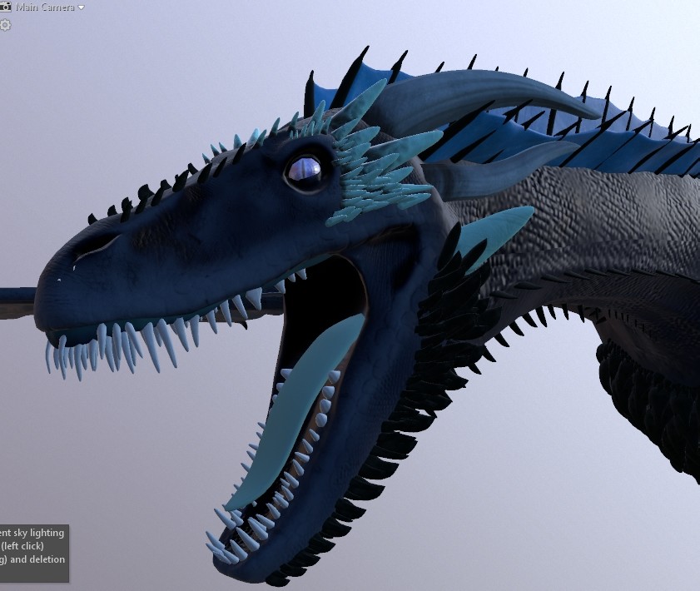
Task: Click the dropdown arrow after Main Camera text
Action: pos(82,7)
